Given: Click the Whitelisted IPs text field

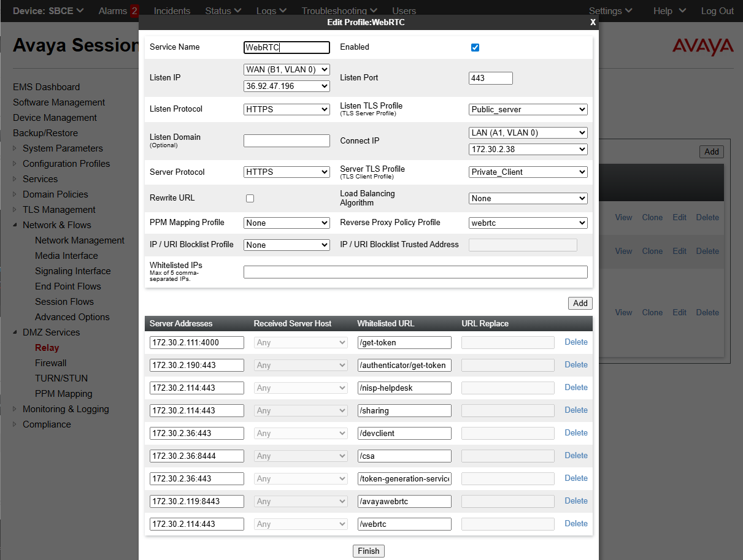Looking at the screenshot, I should (415, 272).
